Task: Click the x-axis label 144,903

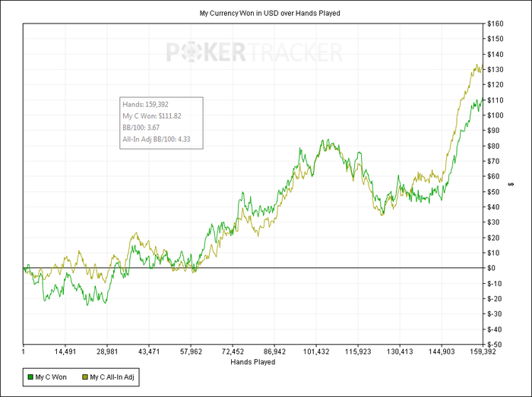Action: (442, 351)
